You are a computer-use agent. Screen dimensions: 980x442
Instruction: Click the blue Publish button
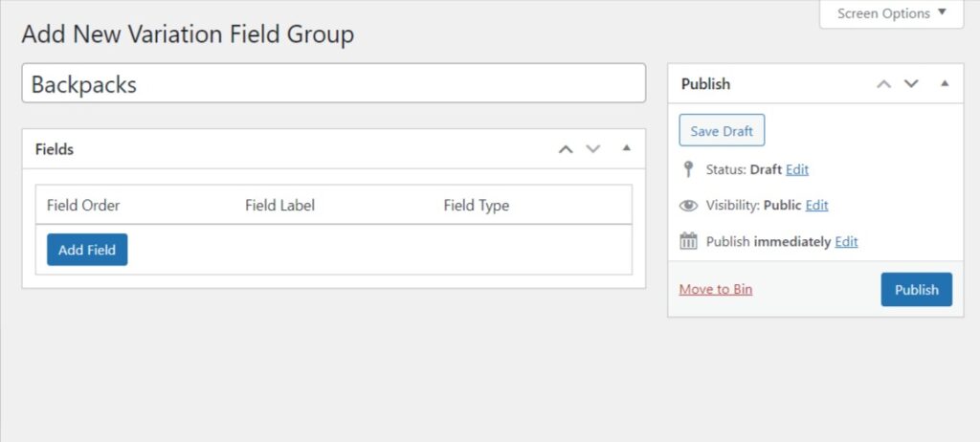pos(916,290)
